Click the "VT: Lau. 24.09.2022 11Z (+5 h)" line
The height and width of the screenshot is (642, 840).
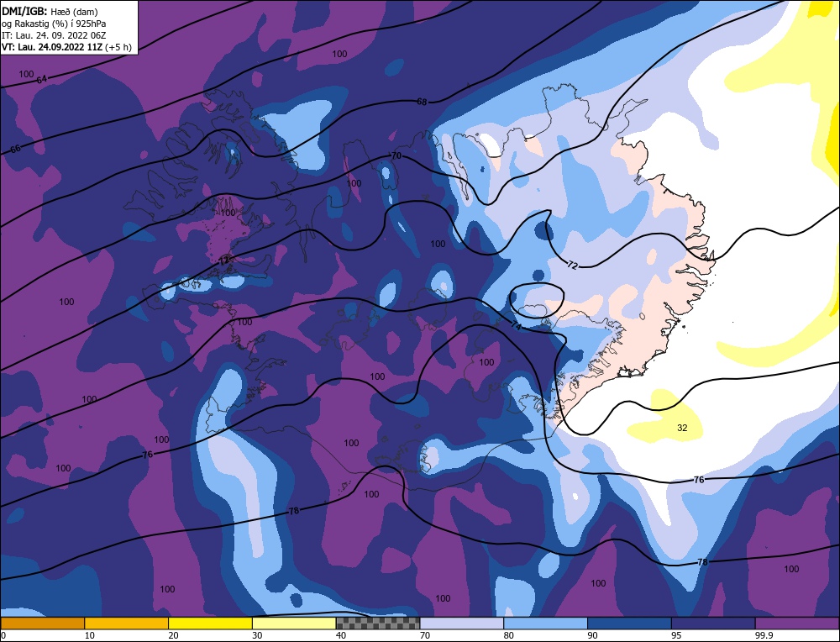pos(66,46)
